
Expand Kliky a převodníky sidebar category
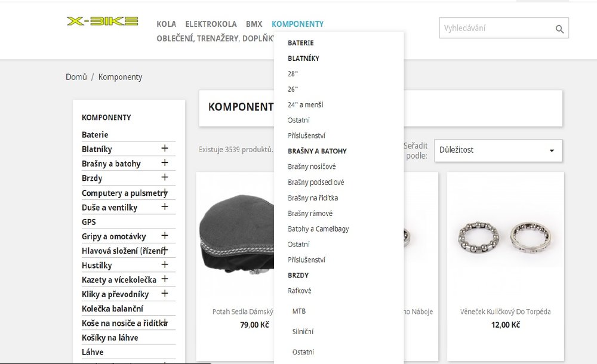(165, 294)
